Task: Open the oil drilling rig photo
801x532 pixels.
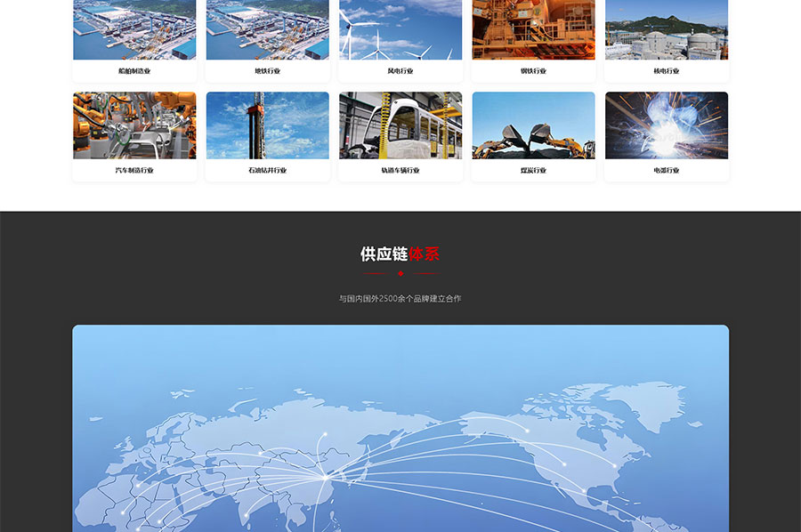Action: pyautogui.click(x=268, y=125)
